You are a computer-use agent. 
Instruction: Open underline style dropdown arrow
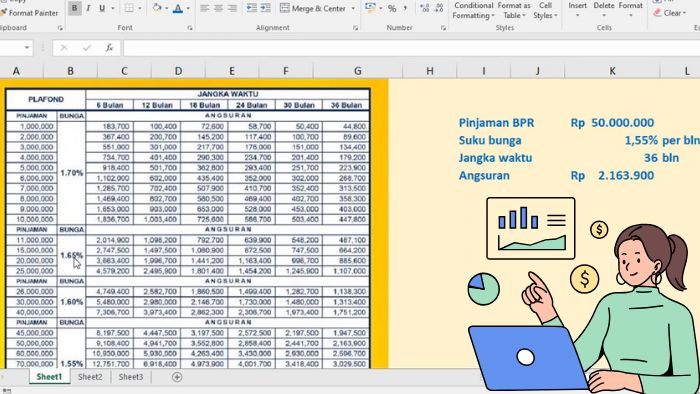click(x=112, y=8)
